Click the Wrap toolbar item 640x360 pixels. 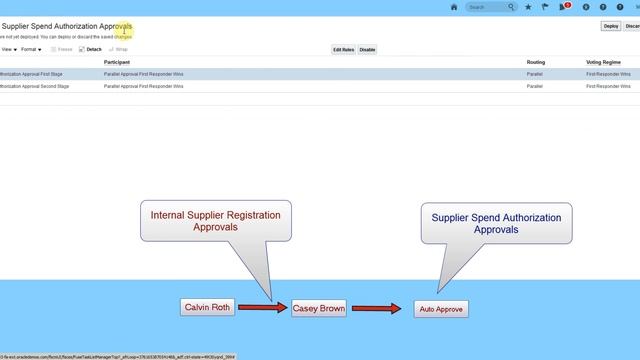(x=118, y=49)
